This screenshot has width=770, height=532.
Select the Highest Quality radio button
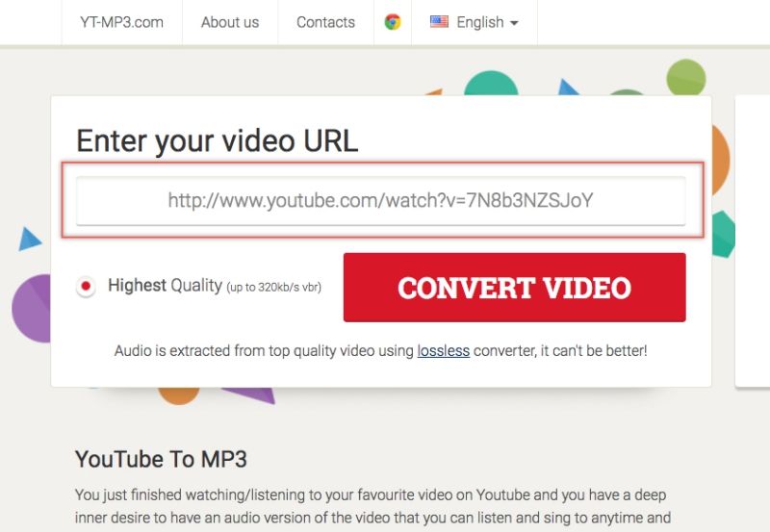click(x=86, y=286)
